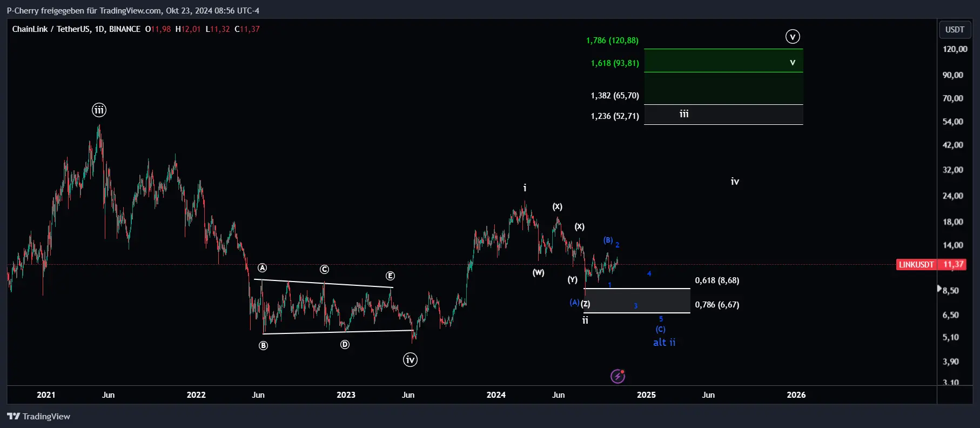
Task: Click the small arrow marker beside 8,50
Action: click(x=939, y=289)
